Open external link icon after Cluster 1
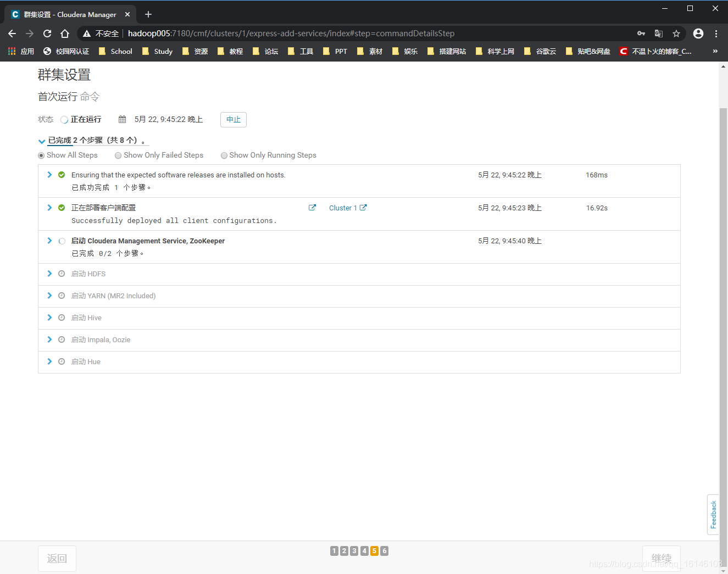This screenshot has height=574, width=728. [x=363, y=208]
